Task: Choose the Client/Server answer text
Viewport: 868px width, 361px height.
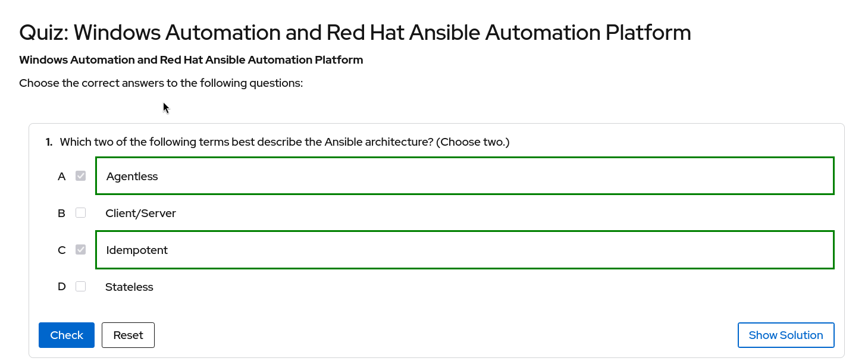Action: pos(140,213)
